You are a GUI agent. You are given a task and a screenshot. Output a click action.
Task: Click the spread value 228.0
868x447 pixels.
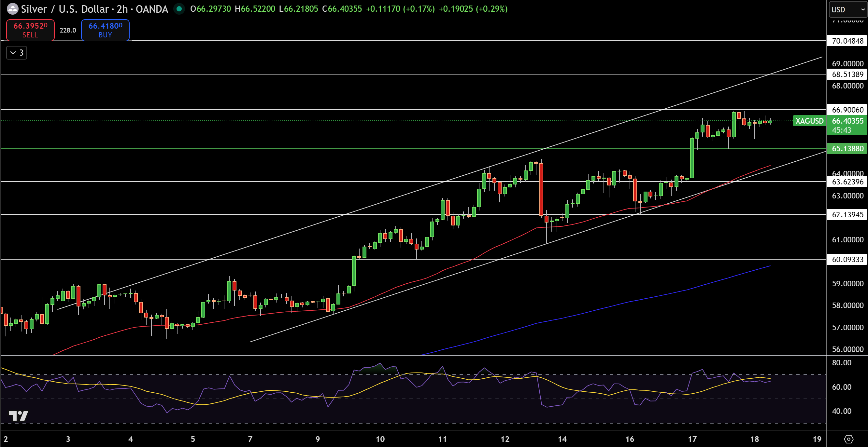coord(67,30)
